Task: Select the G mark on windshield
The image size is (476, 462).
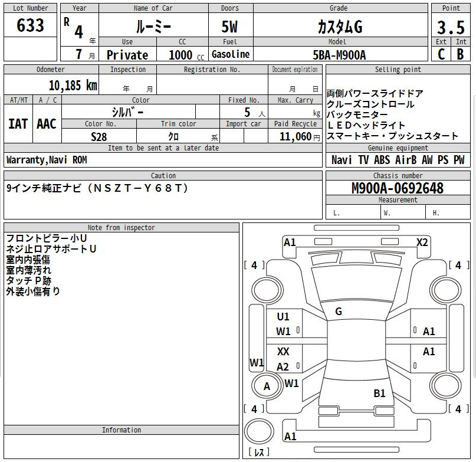Action: (339, 312)
